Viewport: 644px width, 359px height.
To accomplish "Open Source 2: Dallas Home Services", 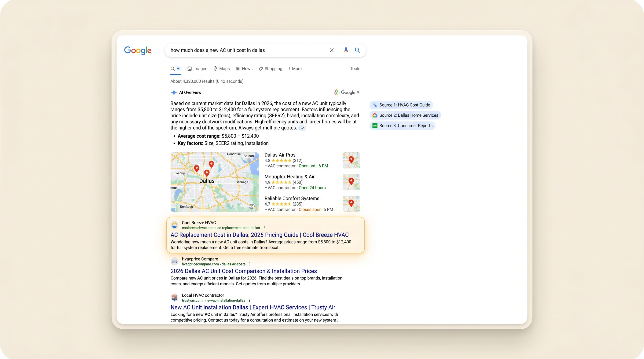I will 405,115.
